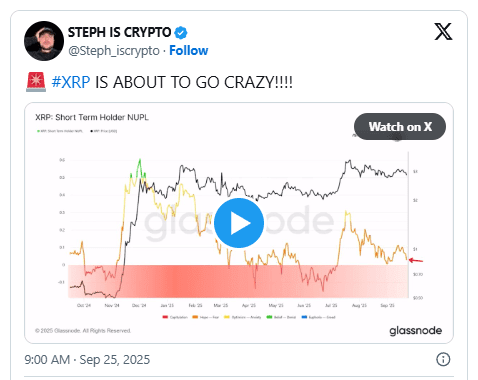
Task: Click the tweet info icon
Action: [443, 359]
